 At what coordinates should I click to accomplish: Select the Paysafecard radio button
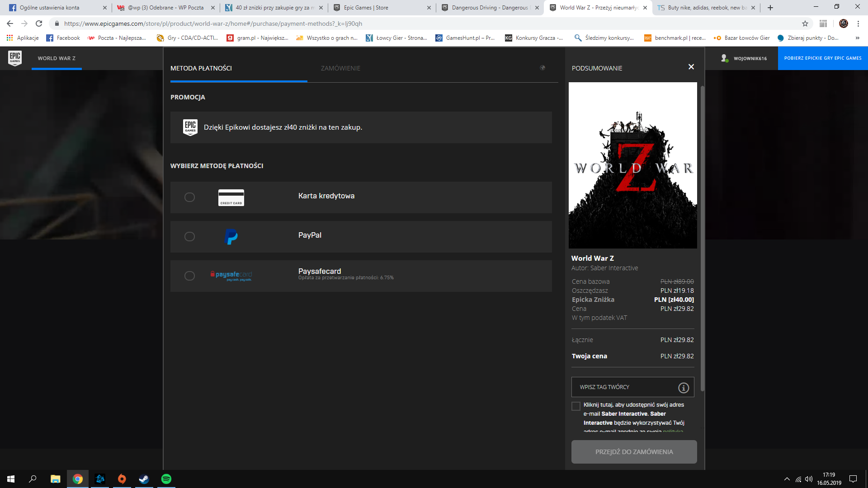pyautogui.click(x=189, y=276)
